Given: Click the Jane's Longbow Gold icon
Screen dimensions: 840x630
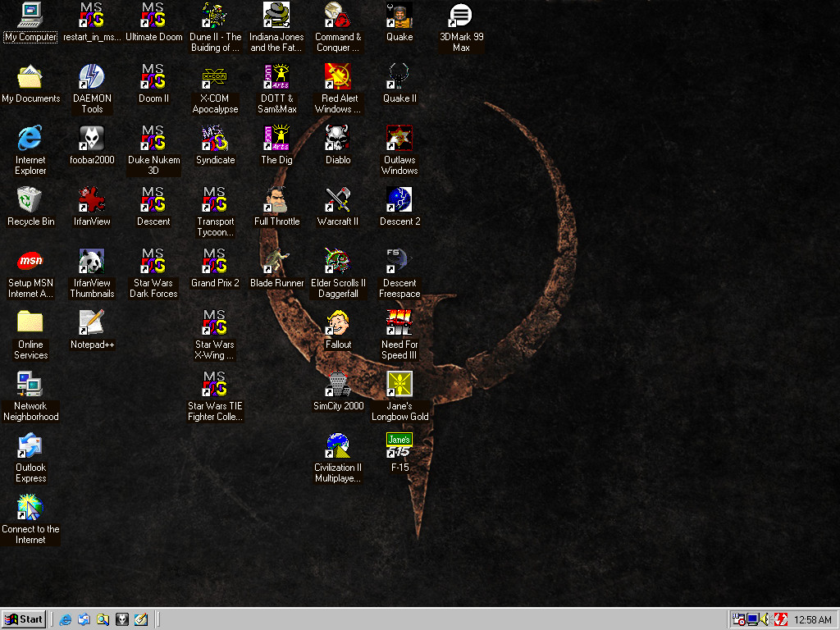Looking at the screenshot, I should point(399,385).
